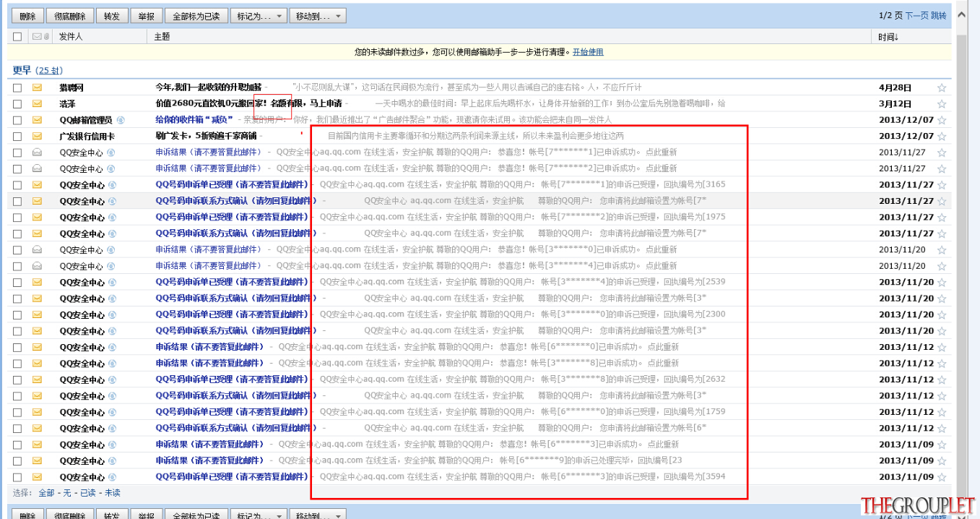Open email 给你的收件箱"减负"
Image resolution: width=980 pixels, height=519 pixels.
coord(194,120)
